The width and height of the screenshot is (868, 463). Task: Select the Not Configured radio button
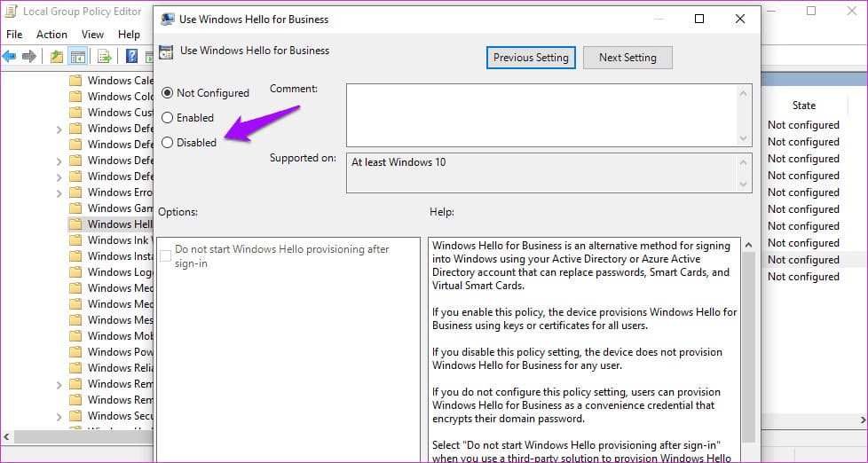(168, 93)
